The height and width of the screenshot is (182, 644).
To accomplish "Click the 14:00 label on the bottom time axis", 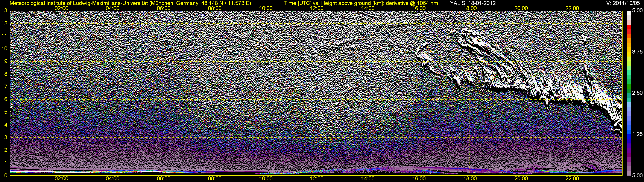I will (368, 179).
